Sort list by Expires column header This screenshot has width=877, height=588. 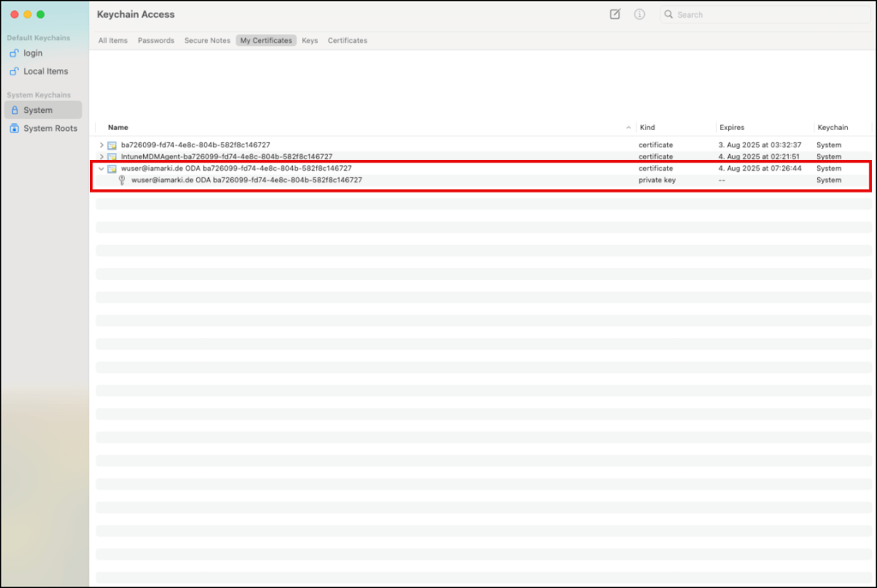(731, 128)
